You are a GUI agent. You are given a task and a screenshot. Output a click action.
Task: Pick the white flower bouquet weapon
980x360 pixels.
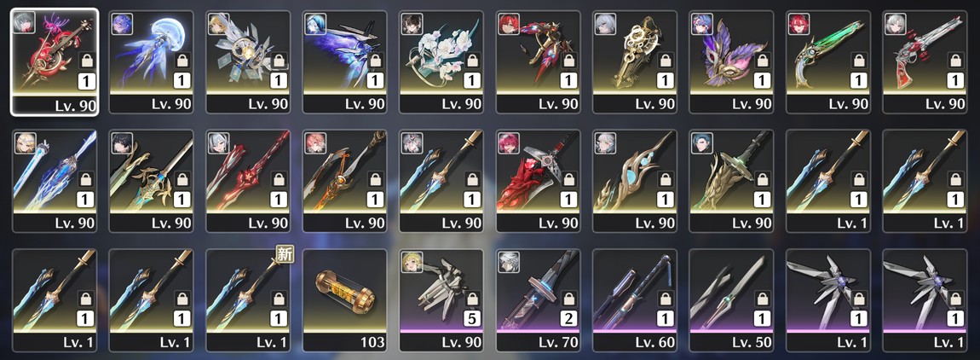point(441,61)
